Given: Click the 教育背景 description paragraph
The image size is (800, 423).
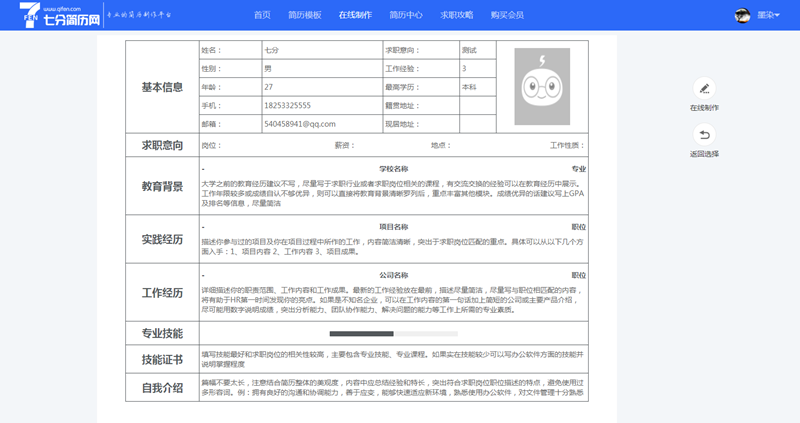Looking at the screenshot, I should pos(393,193).
